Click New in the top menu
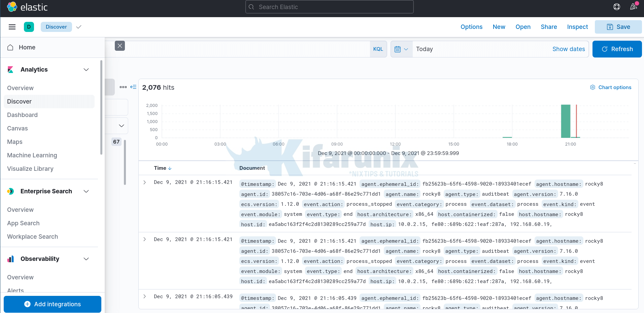The image size is (644, 313). tap(499, 27)
